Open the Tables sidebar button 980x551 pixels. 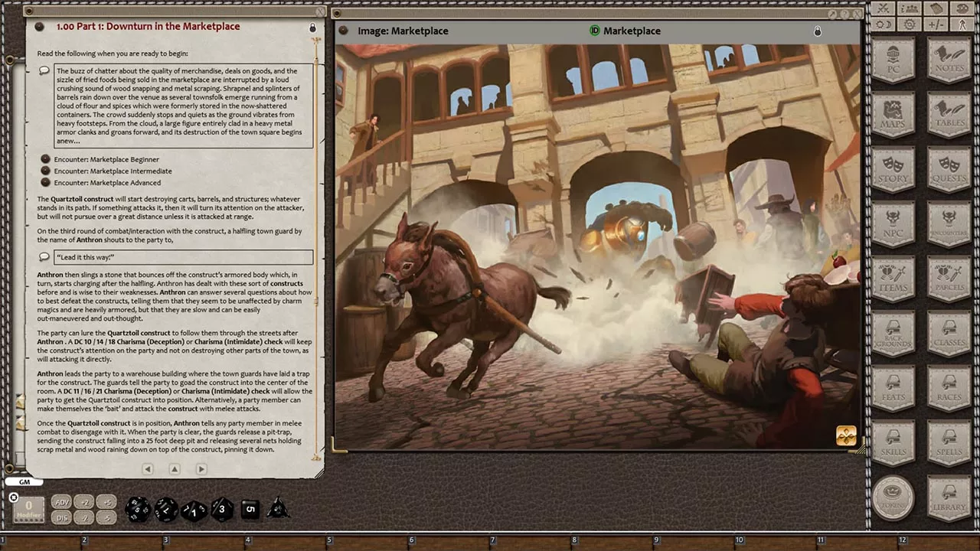coord(949,115)
